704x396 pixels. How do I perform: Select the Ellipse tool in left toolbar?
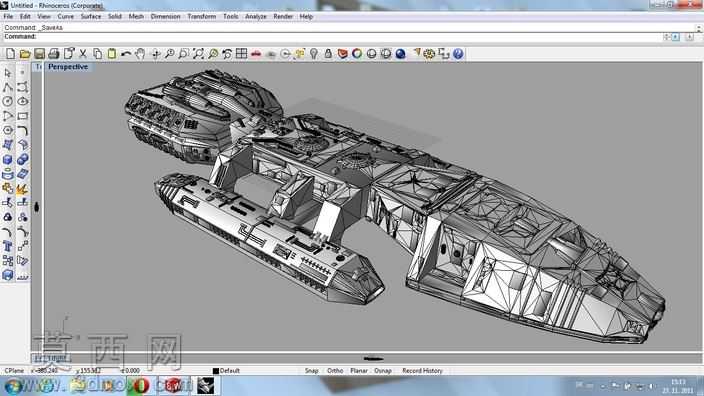pos(22,101)
